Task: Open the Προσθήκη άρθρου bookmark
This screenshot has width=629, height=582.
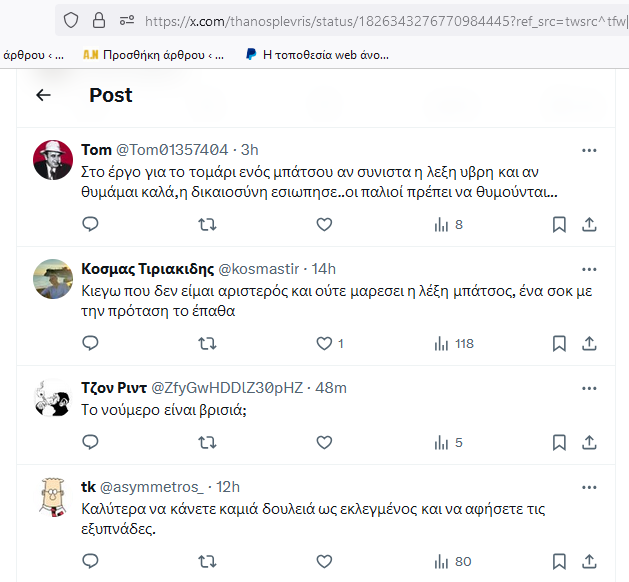Action: point(154,55)
